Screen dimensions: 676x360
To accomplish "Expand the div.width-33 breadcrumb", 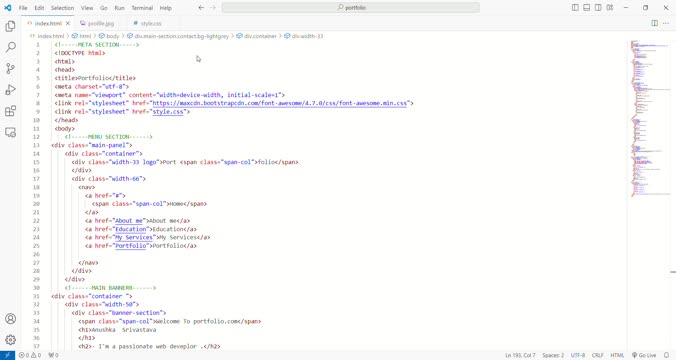I will [x=304, y=36].
